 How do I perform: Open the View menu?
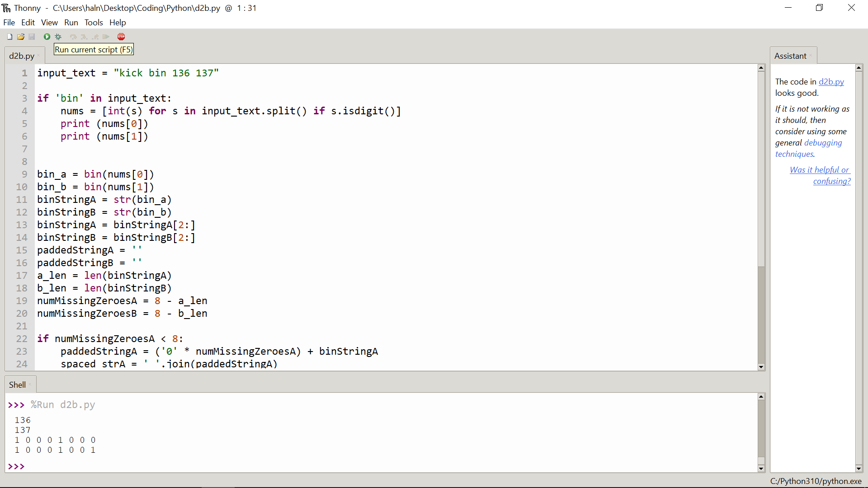49,23
